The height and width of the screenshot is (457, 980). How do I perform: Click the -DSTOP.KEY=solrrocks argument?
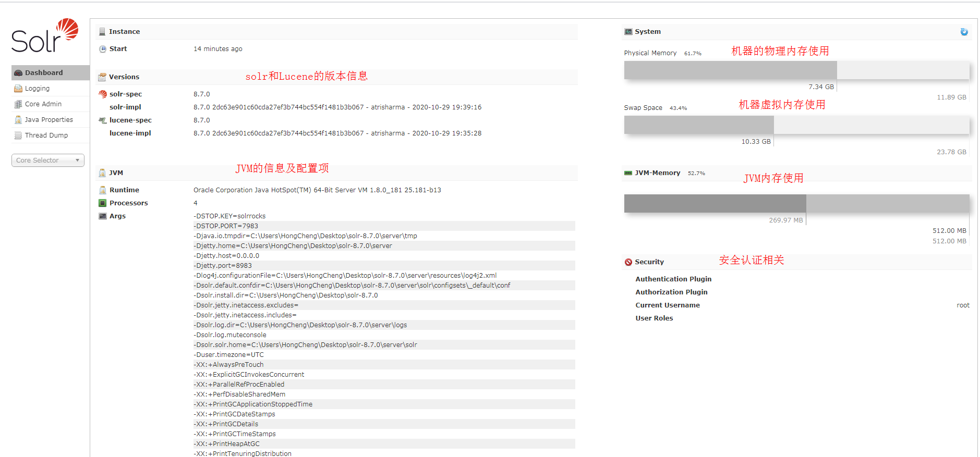click(229, 216)
